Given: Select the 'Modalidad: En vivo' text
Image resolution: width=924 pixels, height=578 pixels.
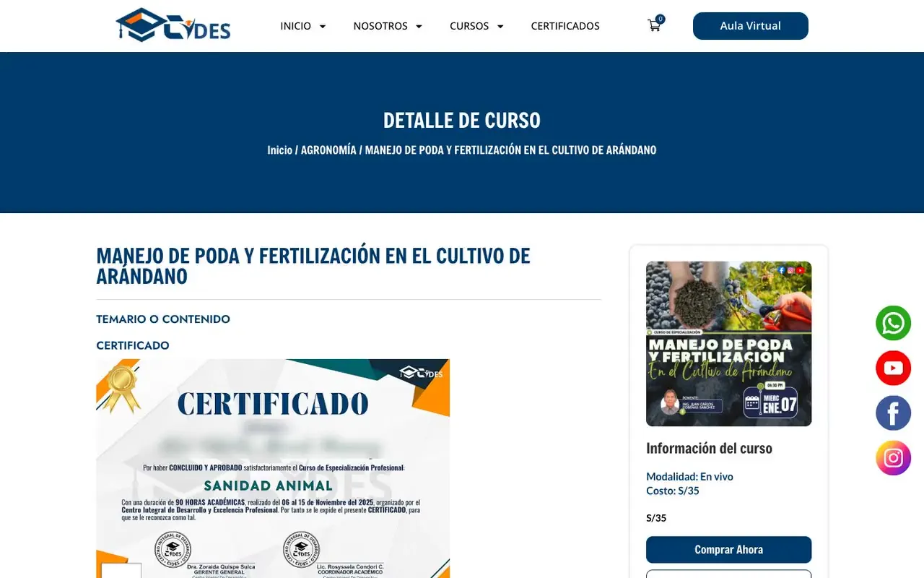Looking at the screenshot, I should pos(689,477).
